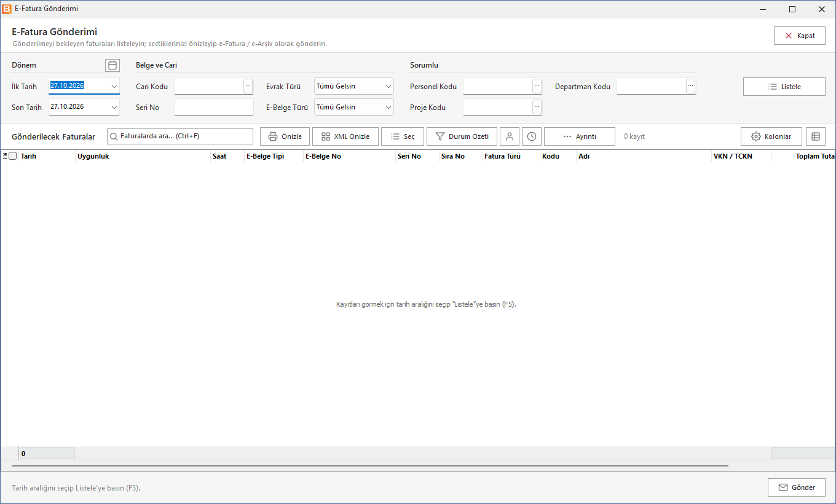The height and width of the screenshot is (504, 836).
Task: Click the row selector icon in grid header
Action: tap(5, 156)
